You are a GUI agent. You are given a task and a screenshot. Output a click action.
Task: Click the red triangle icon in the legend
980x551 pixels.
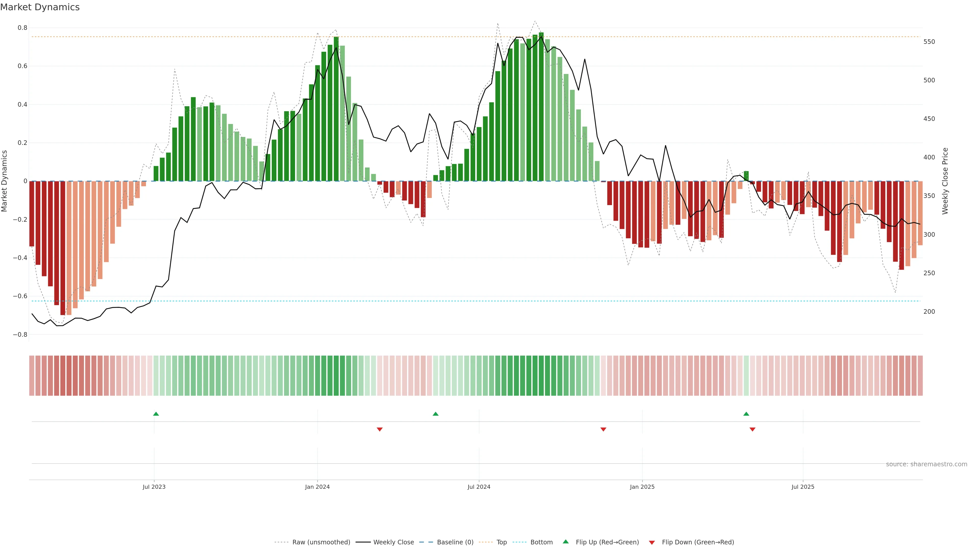[652, 543]
